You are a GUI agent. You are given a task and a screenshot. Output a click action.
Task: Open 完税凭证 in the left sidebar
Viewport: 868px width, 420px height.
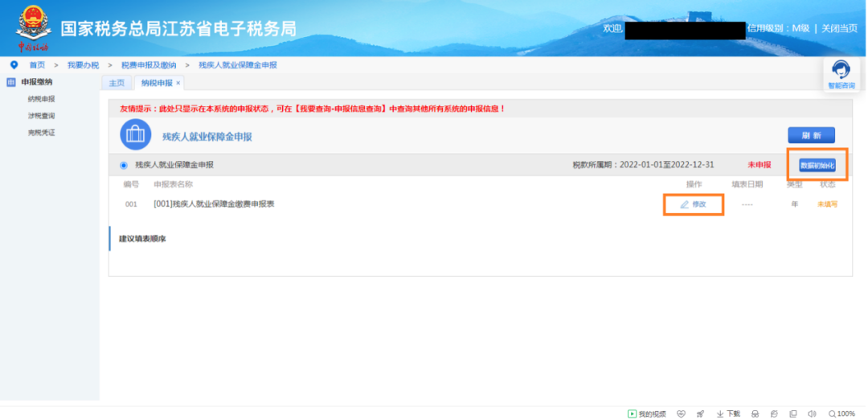pyautogui.click(x=41, y=133)
